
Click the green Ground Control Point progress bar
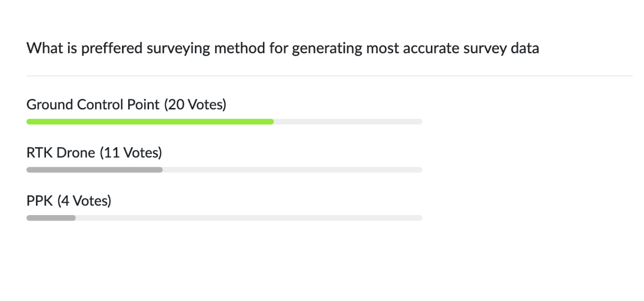pos(150,122)
